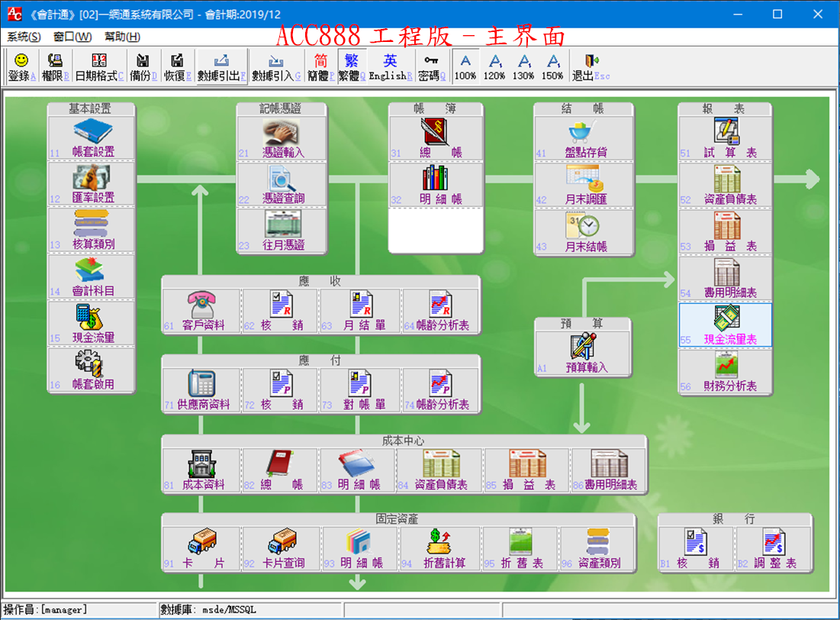Viewport: 840px width, 620px height.
Task: Switch the interface language to English
Action: tap(387, 65)
